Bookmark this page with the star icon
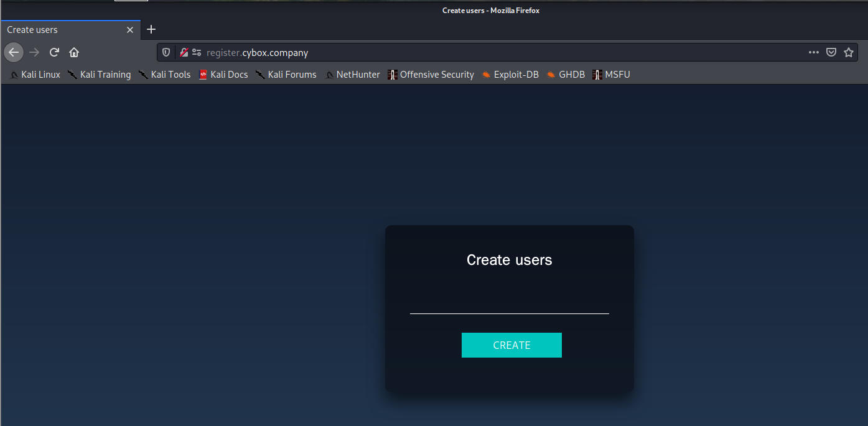The width and height of the screenshot is (868, 426). pyautogui.click(x=849, y=53)
